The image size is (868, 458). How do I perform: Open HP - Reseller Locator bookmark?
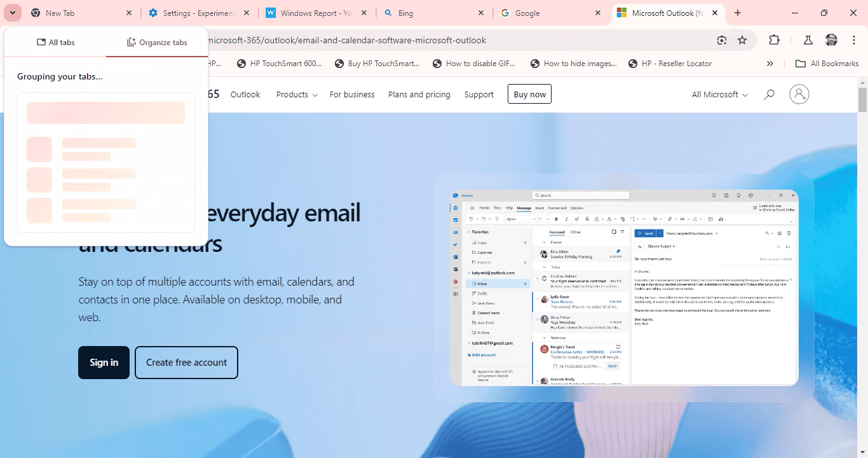pos(670,64)
